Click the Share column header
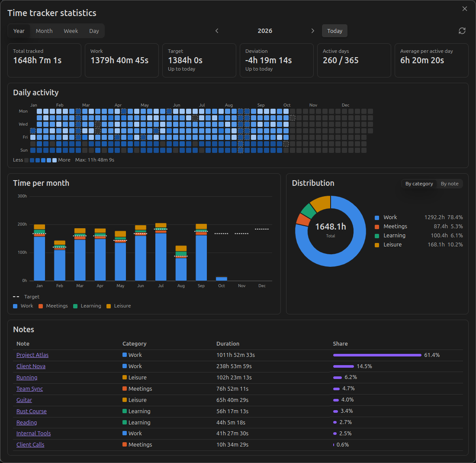 (x=340, y=343)
